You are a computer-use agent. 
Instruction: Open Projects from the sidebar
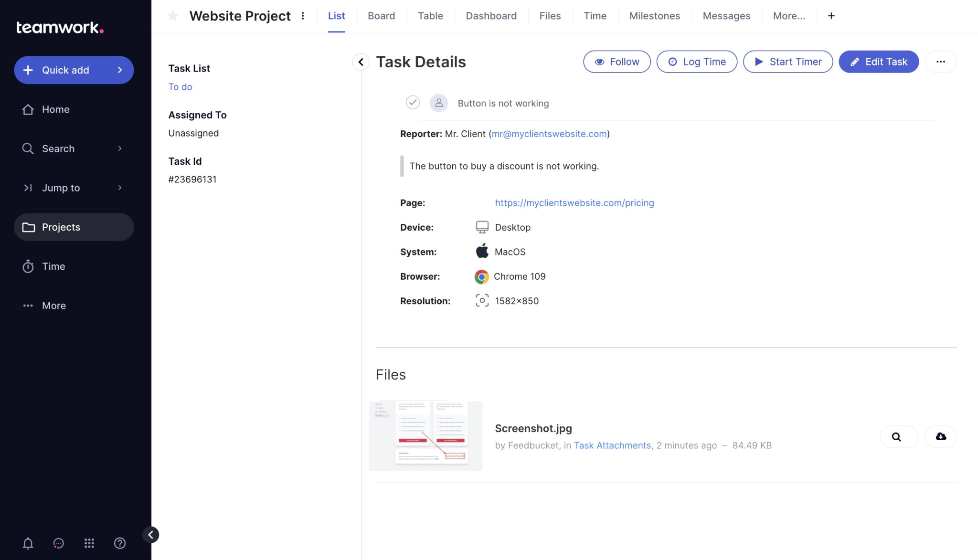pos(61,227)
